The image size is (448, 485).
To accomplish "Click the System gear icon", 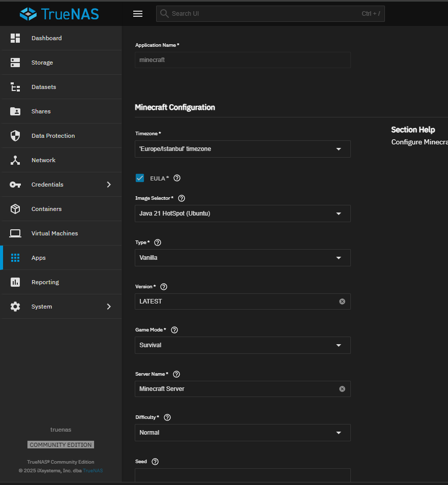I will tap(15, 307).
